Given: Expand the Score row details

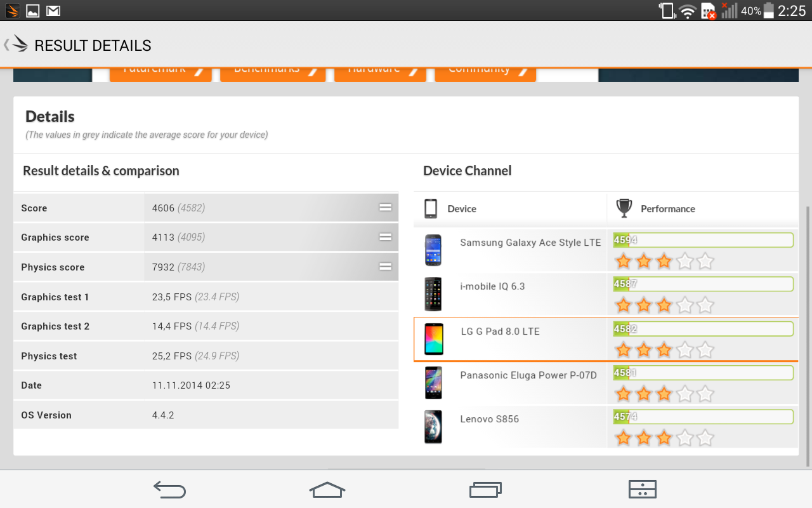Looking at the screenshot, I should [385, 208].
